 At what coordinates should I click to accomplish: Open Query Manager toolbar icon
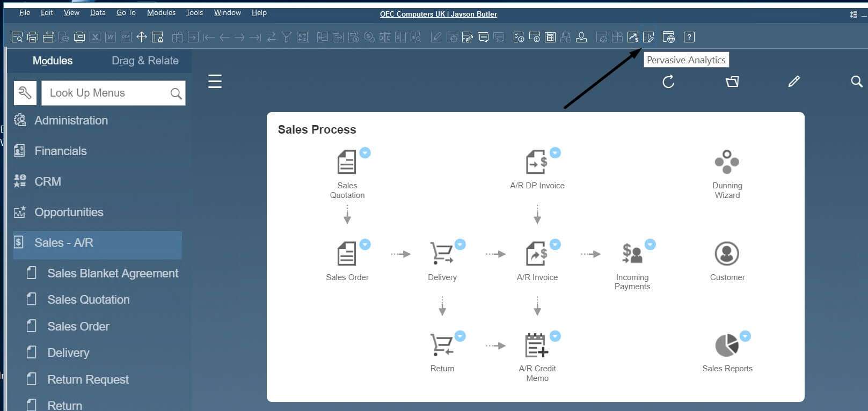(468, 37)
